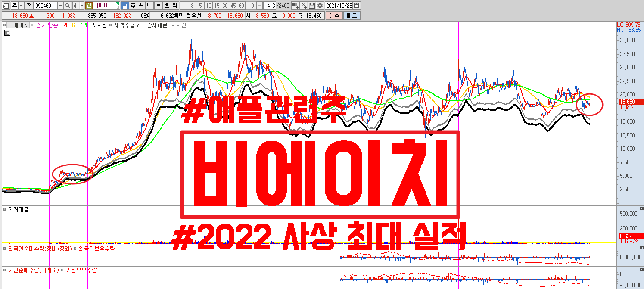This screenshot has height=289, width=644.
Task: Select the 5 interval button
Action: 200,6
